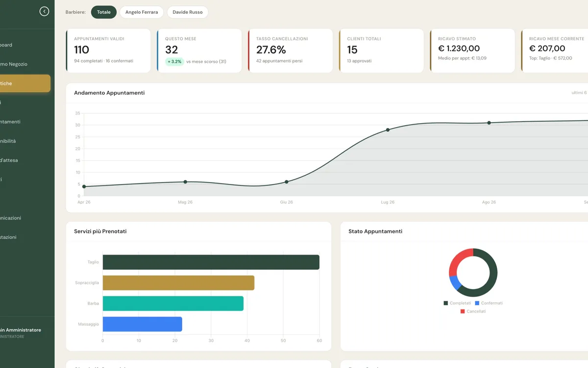Open the highlighted gold sidebar item
Image resolution: width=588 pixels, height=368 pixels.
[x=24, y=83]
